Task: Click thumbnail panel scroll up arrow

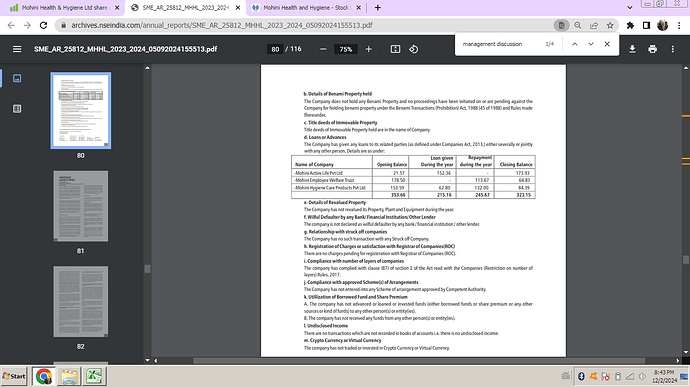Action: 147,68
